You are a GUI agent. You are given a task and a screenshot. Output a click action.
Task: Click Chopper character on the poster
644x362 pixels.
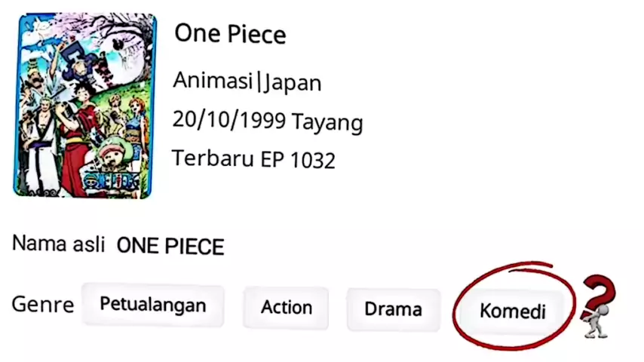(x=115, y=151)
